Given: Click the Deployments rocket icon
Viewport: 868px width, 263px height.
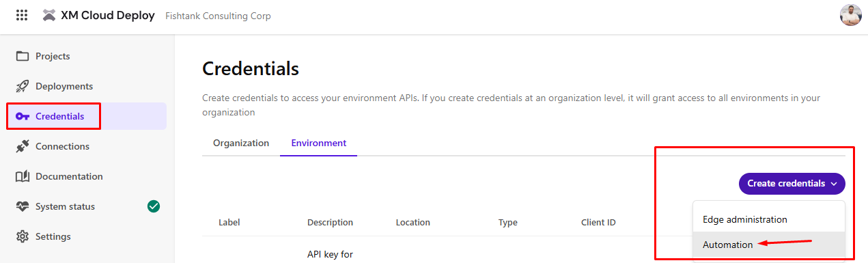Looking at the screenshot, I should click(23, 86).
